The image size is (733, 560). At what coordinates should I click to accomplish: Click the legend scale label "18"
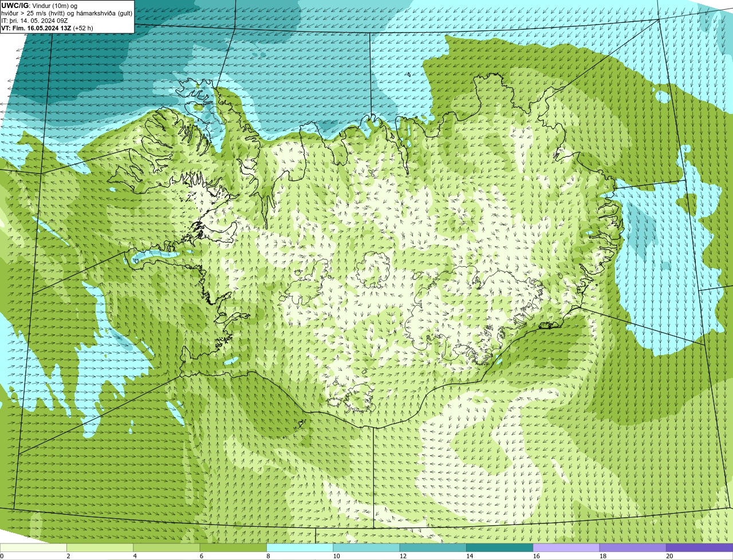603,556
